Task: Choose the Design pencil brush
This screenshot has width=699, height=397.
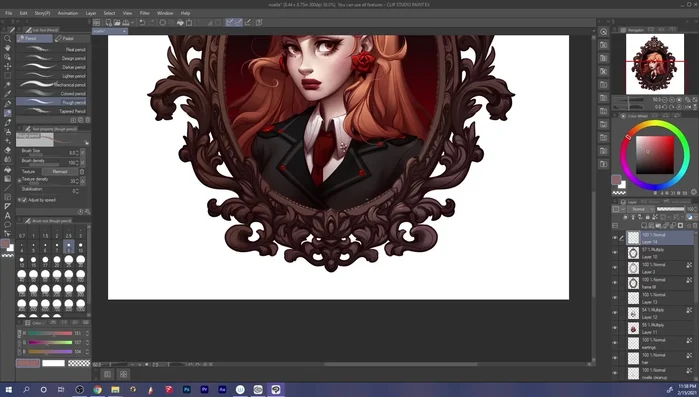Action: [52, 58]
